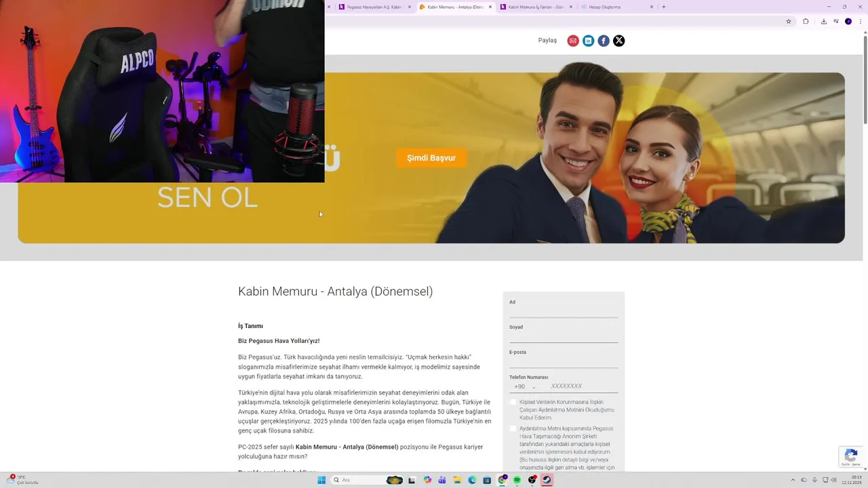Open network settings in system tray
Viewport: 868px width, 488px height.
point(825,480)
